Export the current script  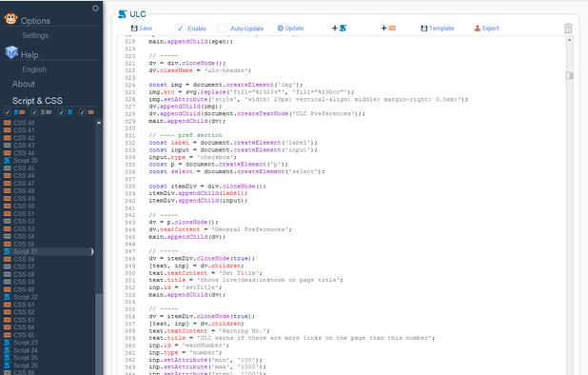[486, 29]
